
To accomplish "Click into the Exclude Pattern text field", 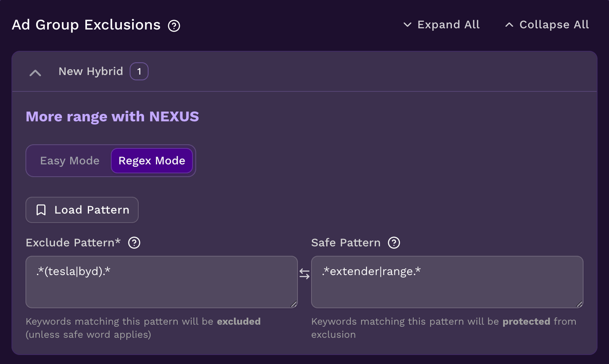I will [161, 282].
